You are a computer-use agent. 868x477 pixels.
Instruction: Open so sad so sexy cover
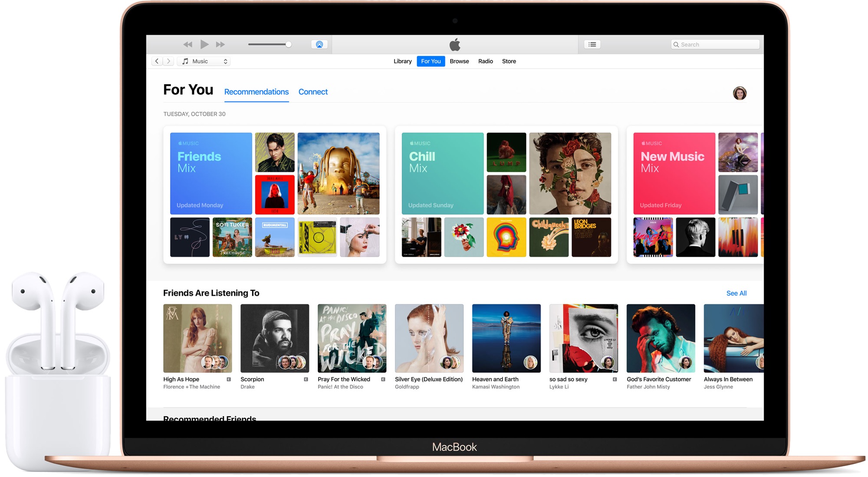tap(584, 338)
